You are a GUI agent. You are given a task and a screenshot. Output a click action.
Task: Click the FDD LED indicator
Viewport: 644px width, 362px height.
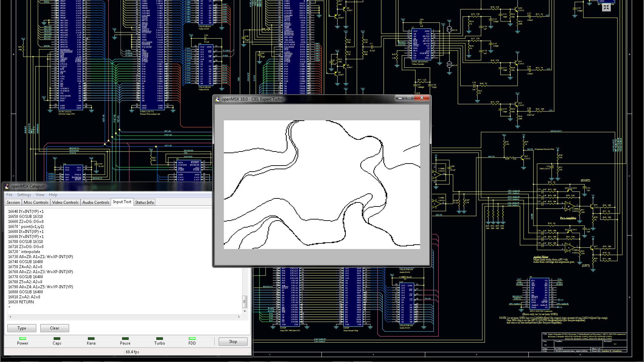point(192,339)
